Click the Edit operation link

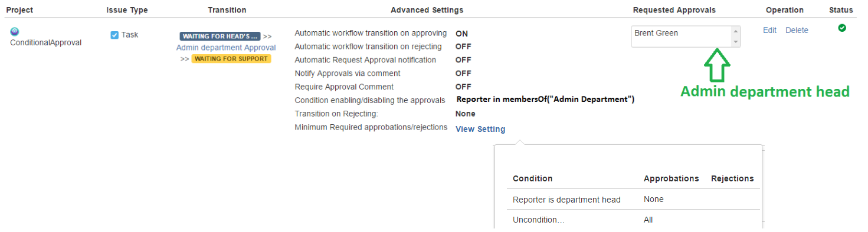pos(769,30)
